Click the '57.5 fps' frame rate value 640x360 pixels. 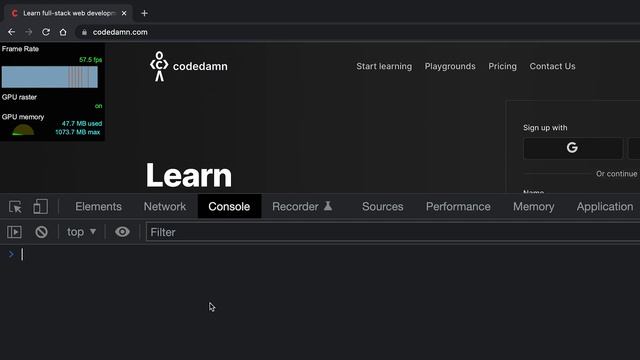tap(91, 60)
